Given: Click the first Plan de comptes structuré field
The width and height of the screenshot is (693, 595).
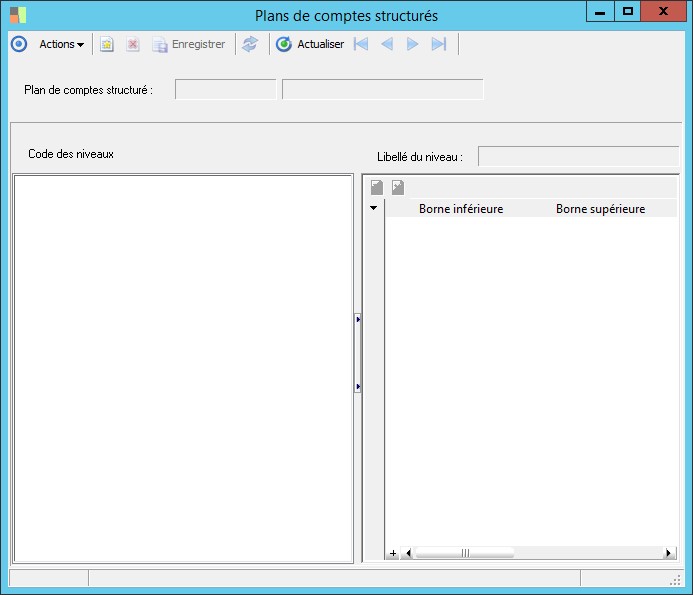Looking at the screenshot, I should click(x=225, y=90).
